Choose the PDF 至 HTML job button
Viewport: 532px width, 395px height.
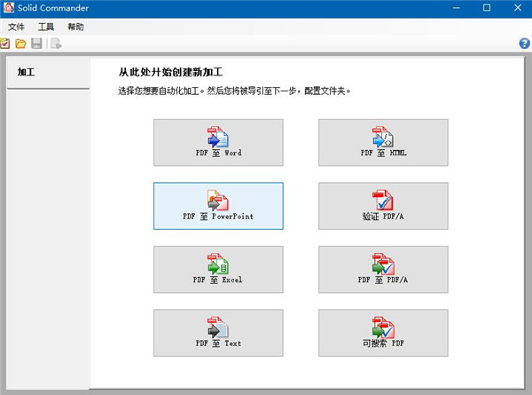pos(383,142)
